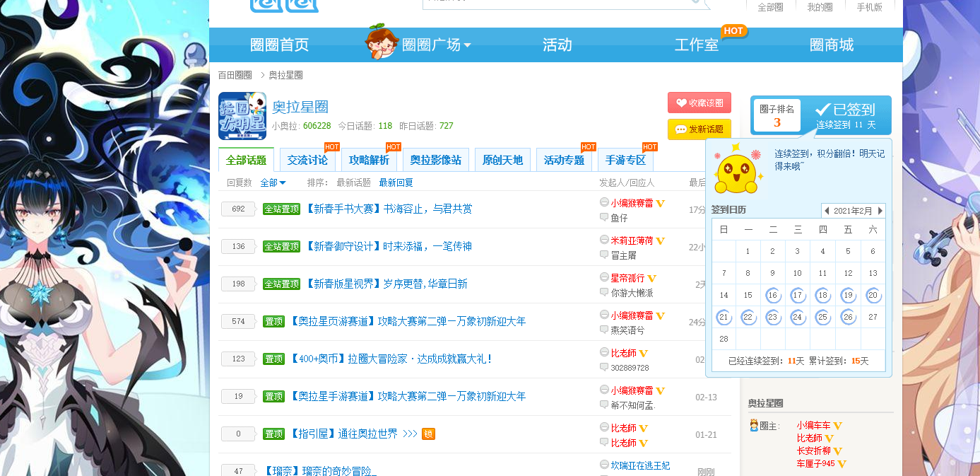980x476 pixels.
Task: Click the reply bubble icon before 燕笑语兮
Action: [604, 330]
